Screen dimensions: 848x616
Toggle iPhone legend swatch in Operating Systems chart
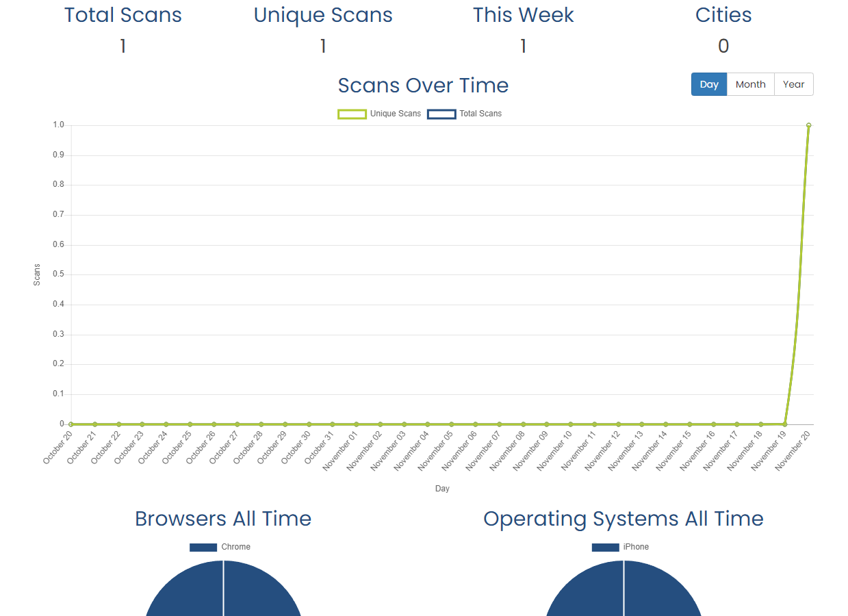605,547
